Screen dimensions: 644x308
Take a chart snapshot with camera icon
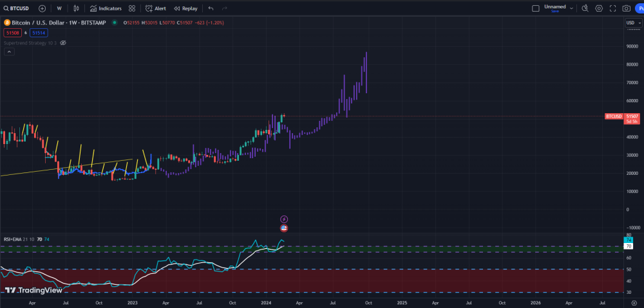626,8
